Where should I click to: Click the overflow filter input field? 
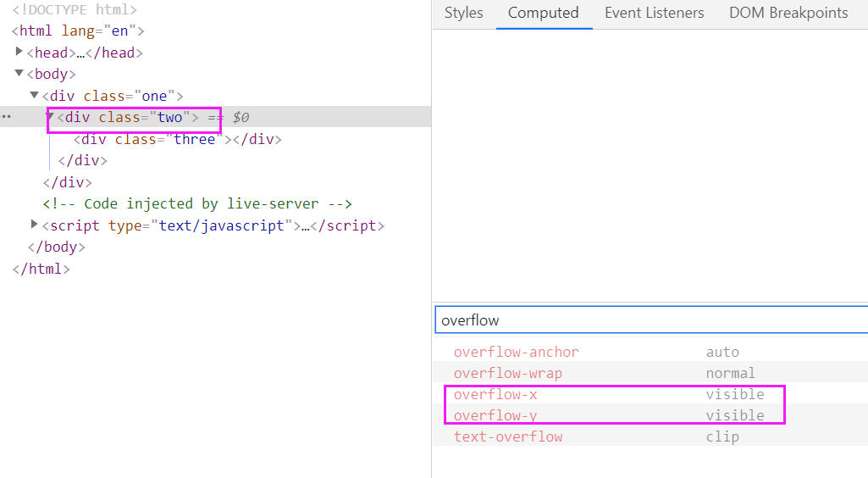click(650, 320)
